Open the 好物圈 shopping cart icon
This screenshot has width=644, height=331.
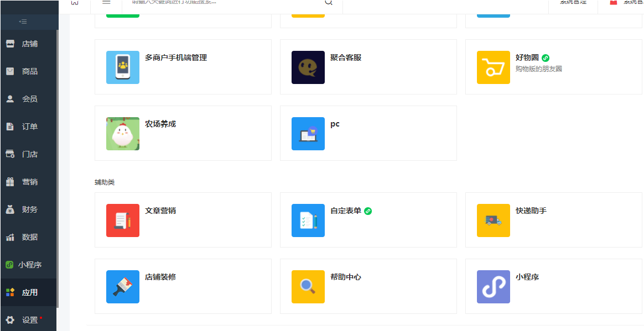click(493, 67)
